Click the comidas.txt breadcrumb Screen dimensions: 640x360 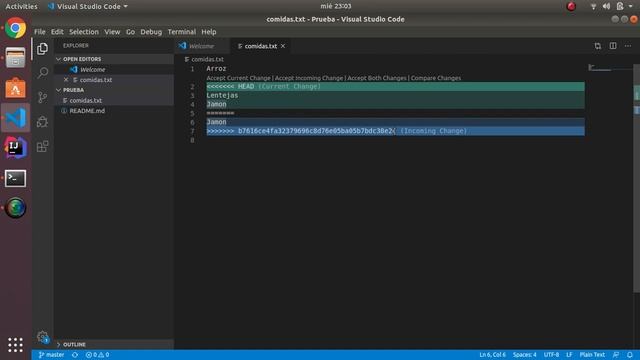coord(204,59)
